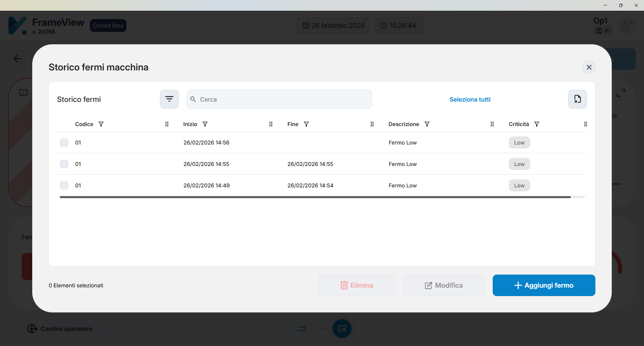Click the trash icon on Elimina
Image resolution: width=644 pixels, height=346 pixels.
click(344, 285)
